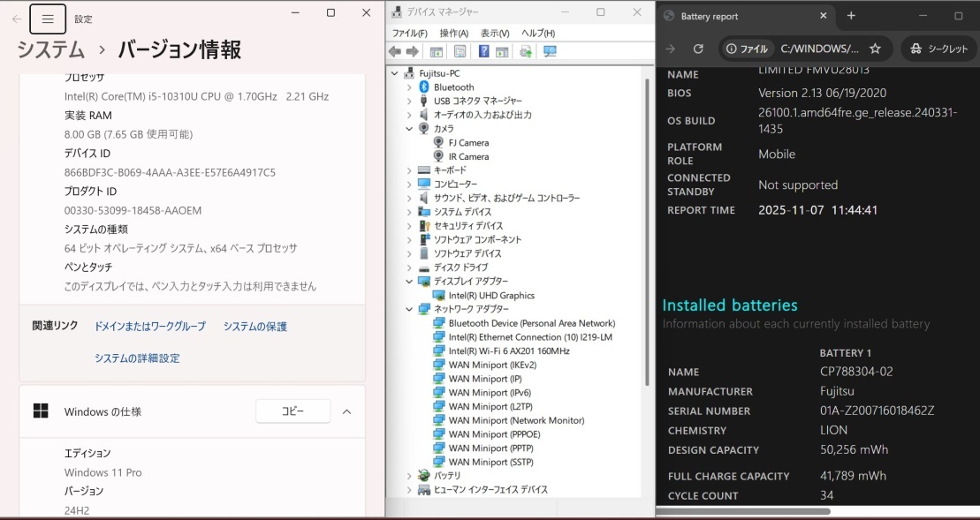Screen dimensions: 980x520
Task: Expand the USB コネクタ マネージャー node
Action: point(409,101)
